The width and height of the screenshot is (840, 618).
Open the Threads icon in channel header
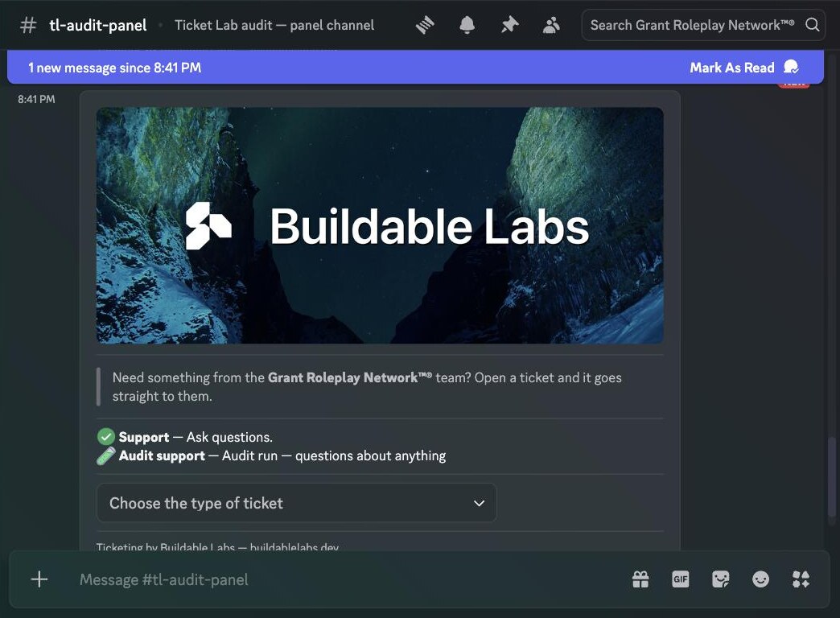point(425,25)
